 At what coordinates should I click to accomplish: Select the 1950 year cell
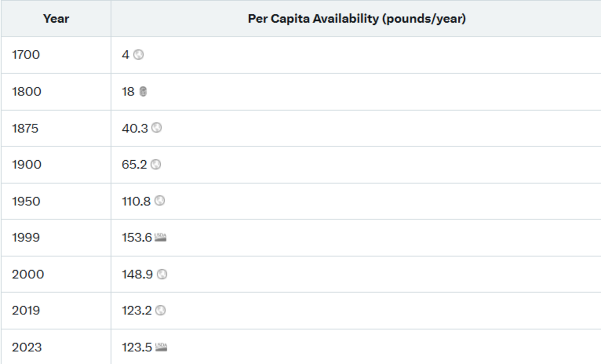point(56,201)
